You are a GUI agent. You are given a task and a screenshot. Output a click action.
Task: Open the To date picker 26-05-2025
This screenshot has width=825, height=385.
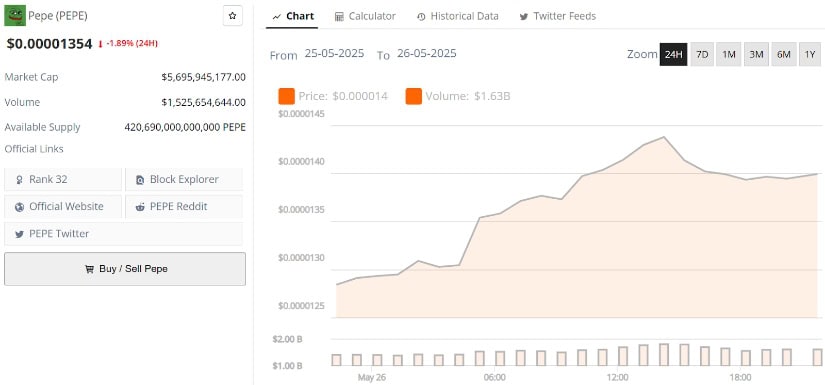pyautogui.click(x=427, y=54)
